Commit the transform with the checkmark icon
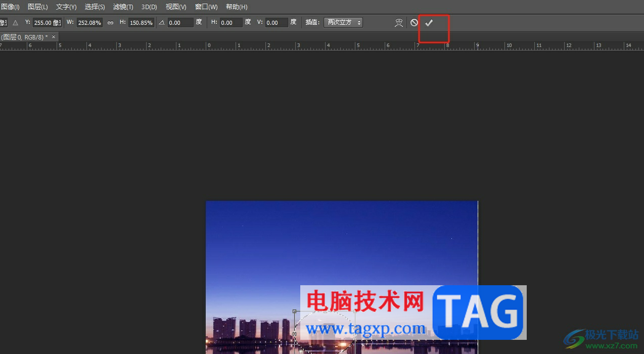 click(x=429, y=23)
